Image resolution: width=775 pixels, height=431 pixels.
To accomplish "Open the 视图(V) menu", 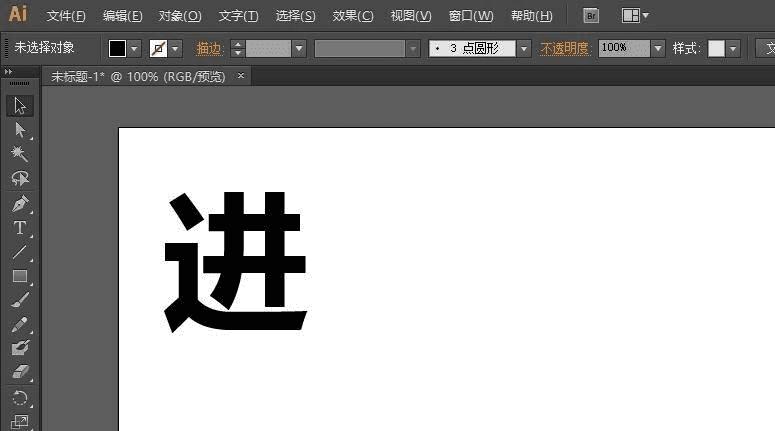I will pos(411,16).
